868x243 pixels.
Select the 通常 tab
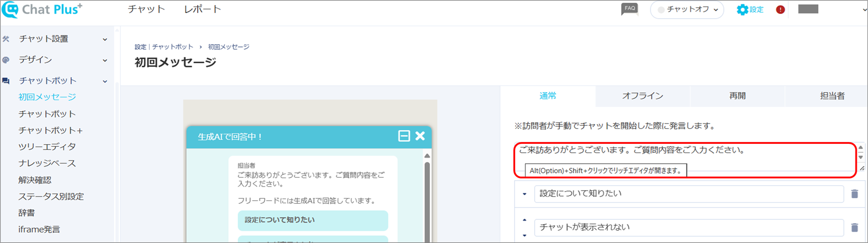[548, 96]
